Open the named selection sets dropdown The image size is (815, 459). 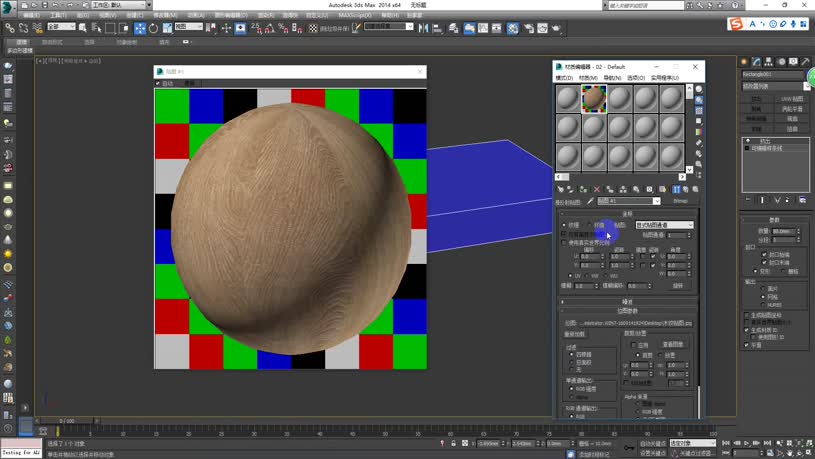click(x=389, y=27)
